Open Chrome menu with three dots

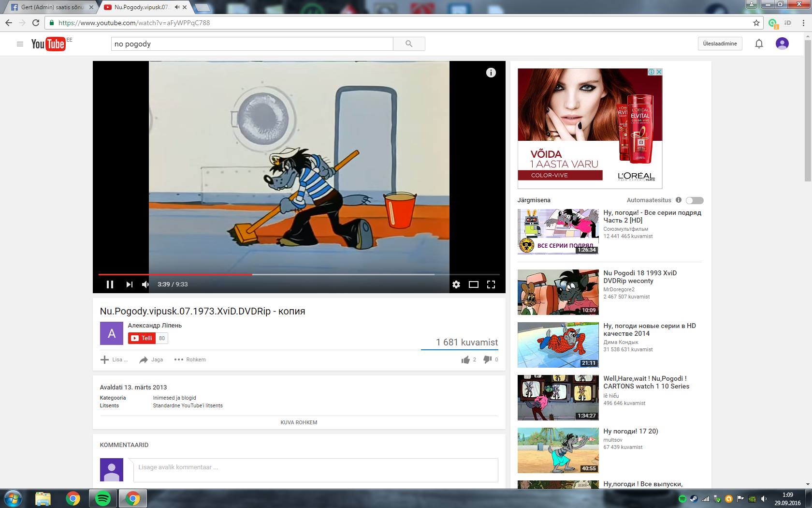[x=804, y=23]
